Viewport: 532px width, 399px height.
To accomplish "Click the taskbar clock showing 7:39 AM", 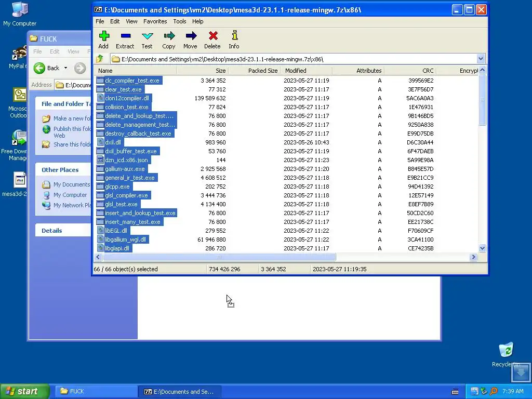I will tap(513, 391).
